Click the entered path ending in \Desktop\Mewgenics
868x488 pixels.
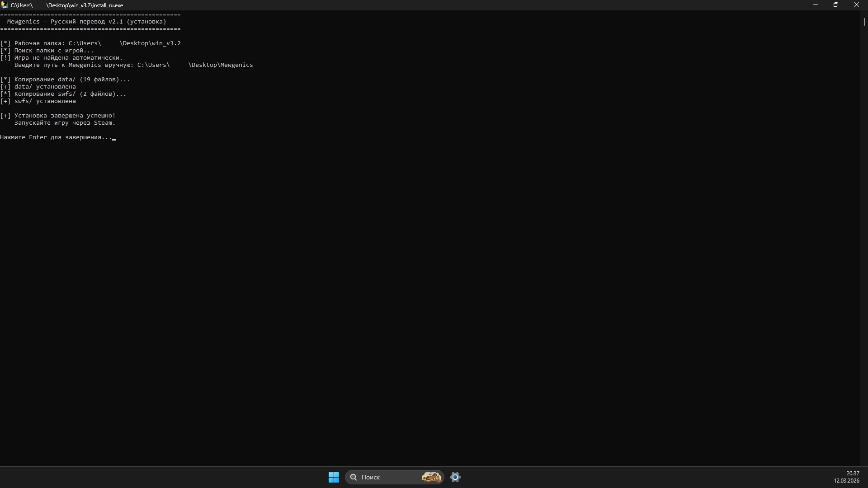coord(195,65)
